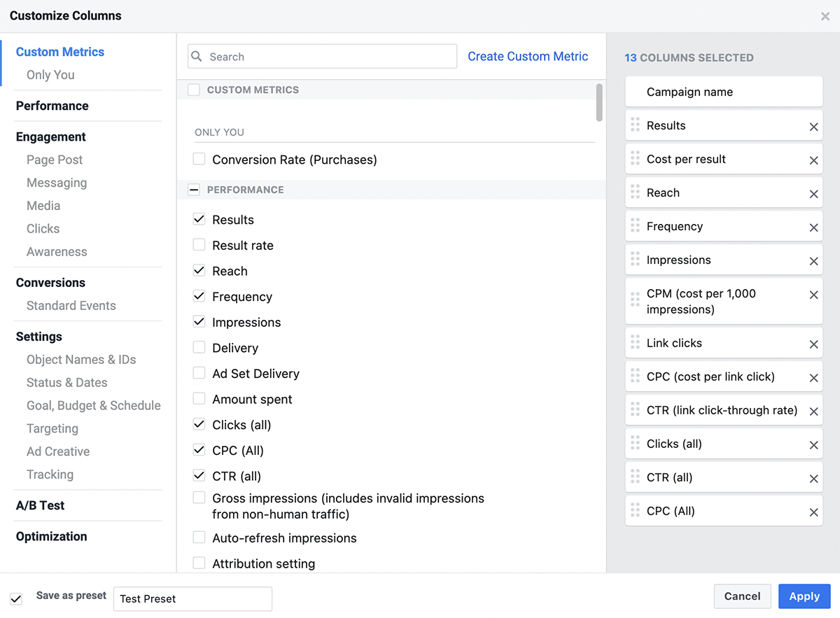Remove the Reach column with its X
Screen dimensions: 840x618
(x=813, y=194)
